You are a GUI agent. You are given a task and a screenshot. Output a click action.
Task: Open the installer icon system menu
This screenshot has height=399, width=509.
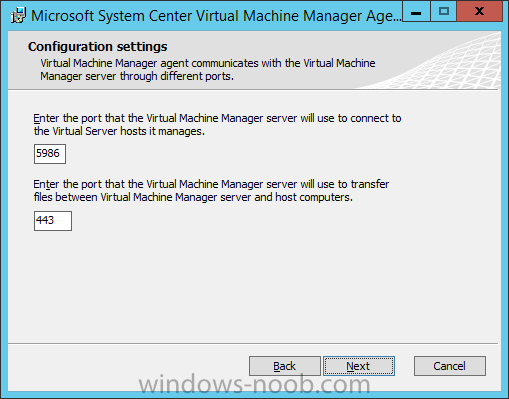click(x=18, y=16)
